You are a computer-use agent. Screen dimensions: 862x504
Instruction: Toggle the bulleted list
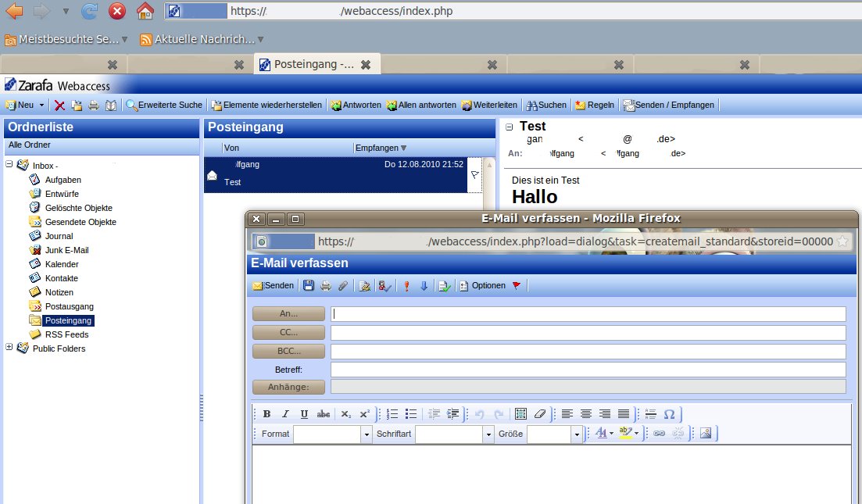tap(410, 414)
